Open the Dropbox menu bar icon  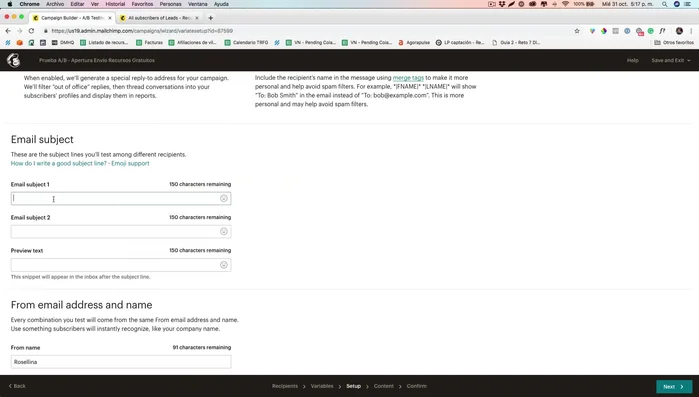click(502, 4)
